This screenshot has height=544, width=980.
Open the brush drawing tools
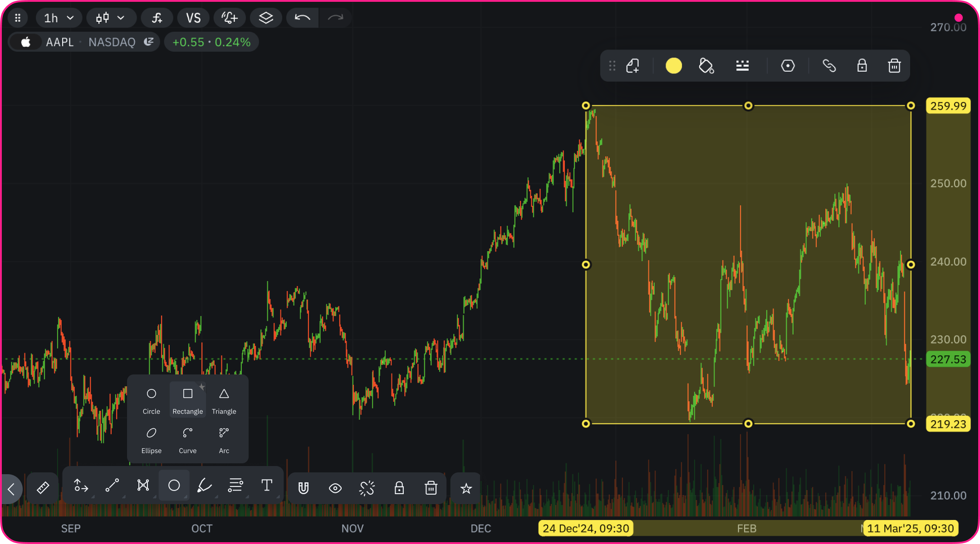[205, 486]
